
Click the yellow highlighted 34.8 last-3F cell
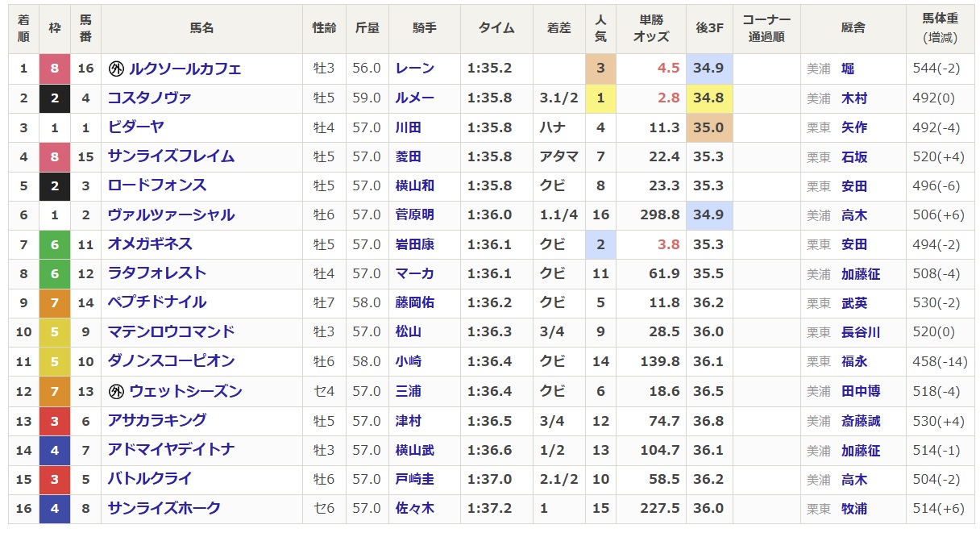click(x=709, y=98)
